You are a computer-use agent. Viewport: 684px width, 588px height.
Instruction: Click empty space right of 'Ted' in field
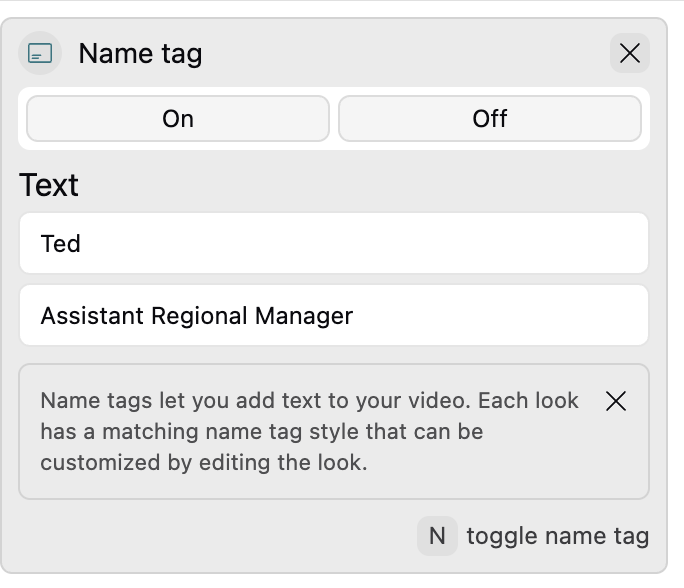(400, 243)
